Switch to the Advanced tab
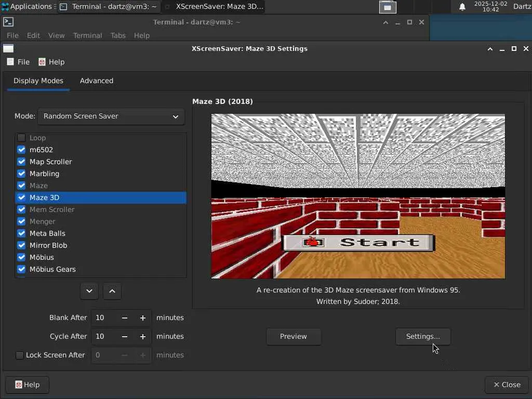 [x=96, y=81]
